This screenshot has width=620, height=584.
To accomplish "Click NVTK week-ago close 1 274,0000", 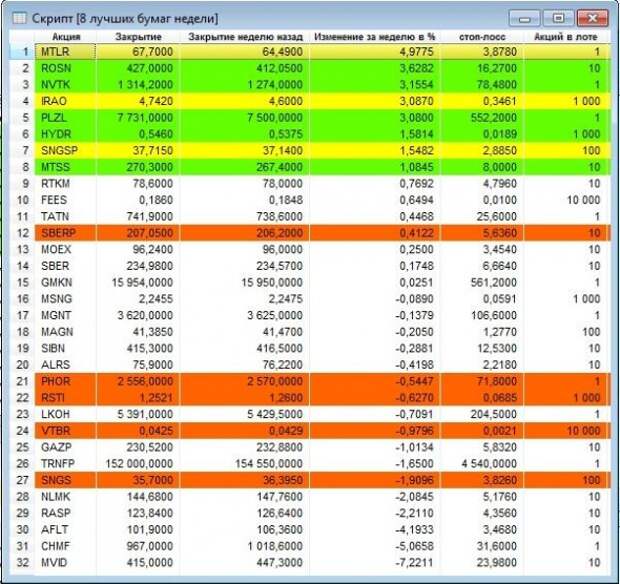I will tap(245, 85).
